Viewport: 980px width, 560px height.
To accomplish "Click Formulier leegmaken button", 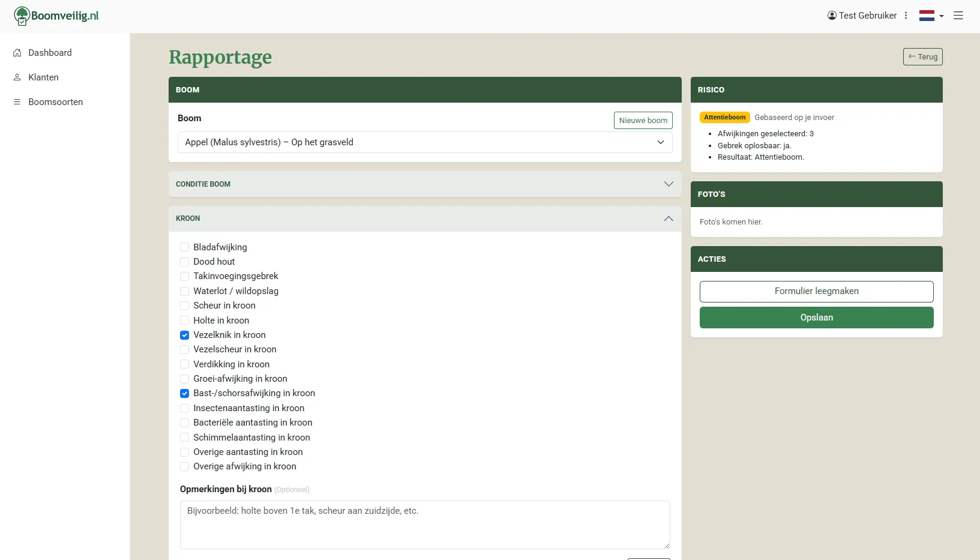I will tap(816, 292).
